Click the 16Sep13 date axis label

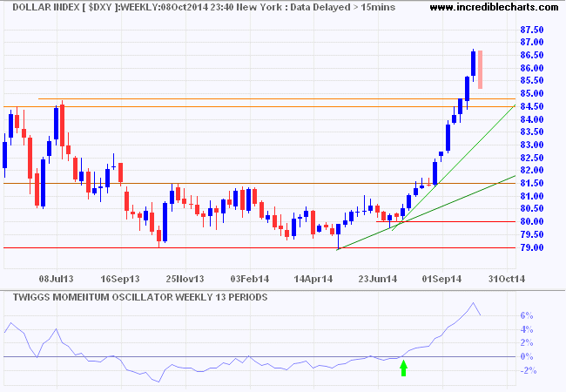pos(120,279)
